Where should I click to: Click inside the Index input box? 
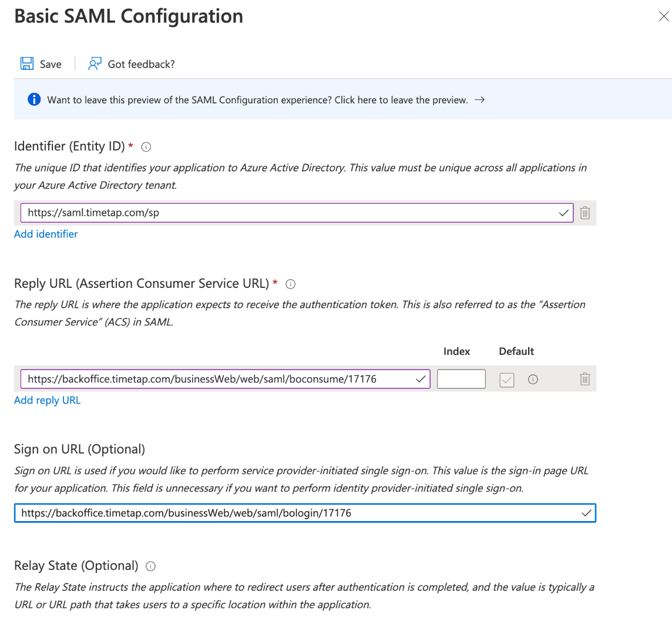tap(461, 379)
